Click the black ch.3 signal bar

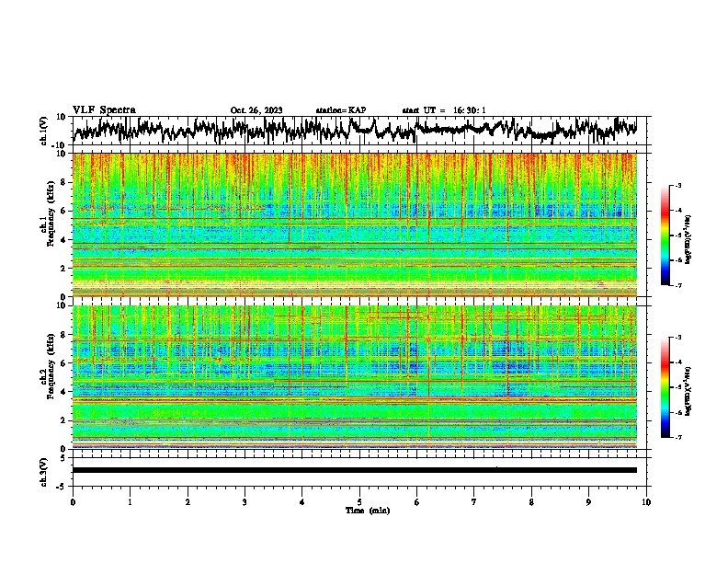355,470
